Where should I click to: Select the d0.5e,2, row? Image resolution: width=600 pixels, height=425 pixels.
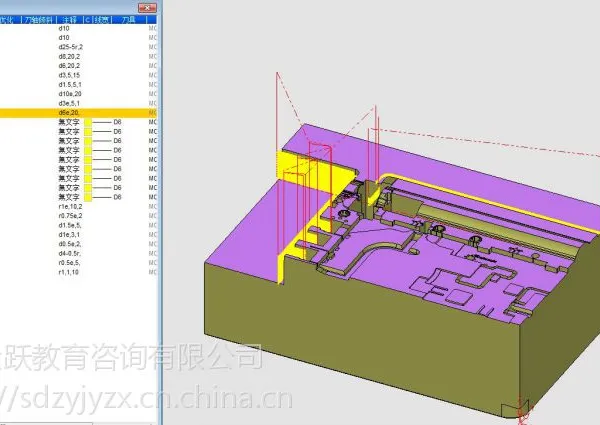click(x=78, y=244)
